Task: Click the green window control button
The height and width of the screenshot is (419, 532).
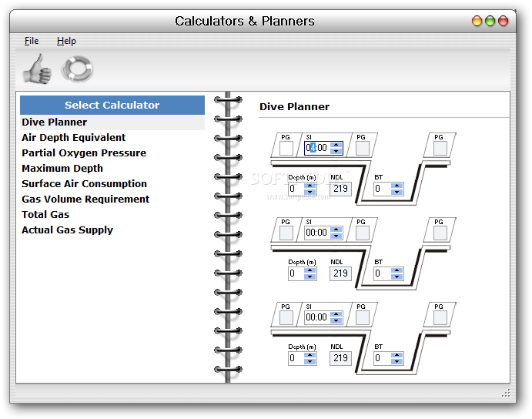Action: coord(490,21)
